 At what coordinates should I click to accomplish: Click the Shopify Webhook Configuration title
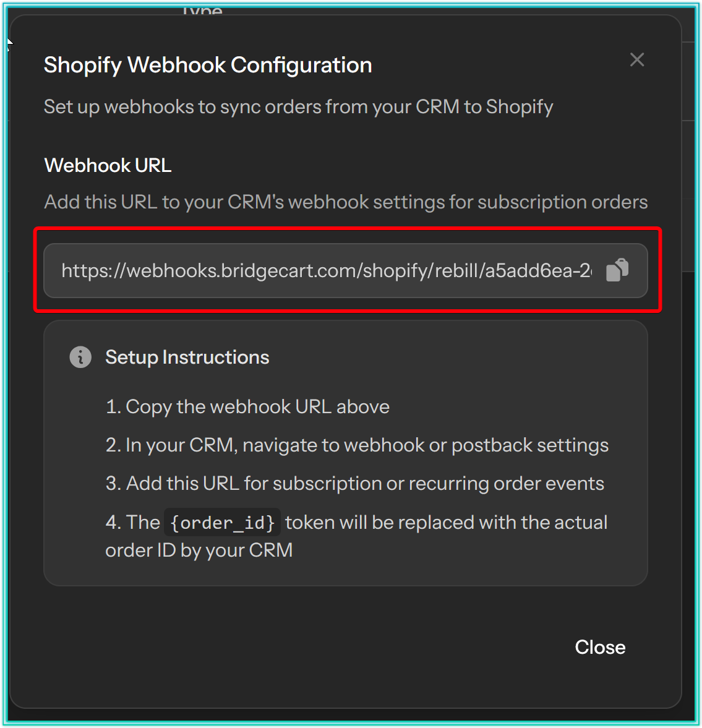click(208, 65)
